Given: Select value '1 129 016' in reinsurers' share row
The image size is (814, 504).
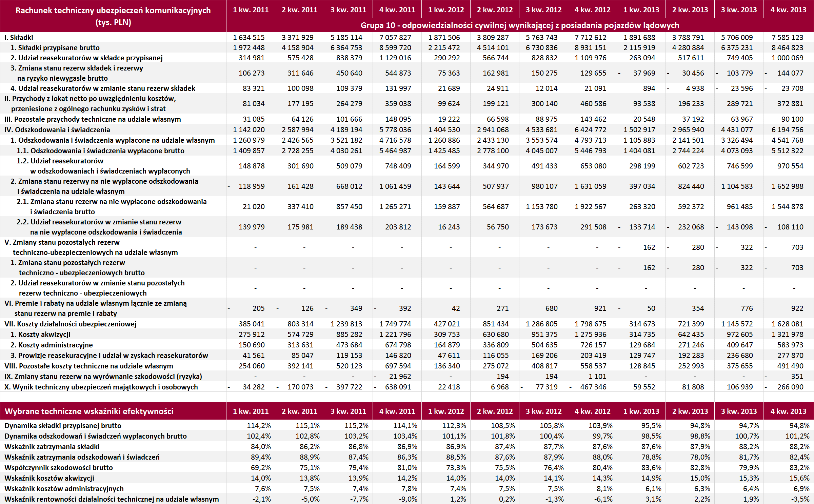Looking at the screenshot, I should pyautogui.click(x=395, y=58).
